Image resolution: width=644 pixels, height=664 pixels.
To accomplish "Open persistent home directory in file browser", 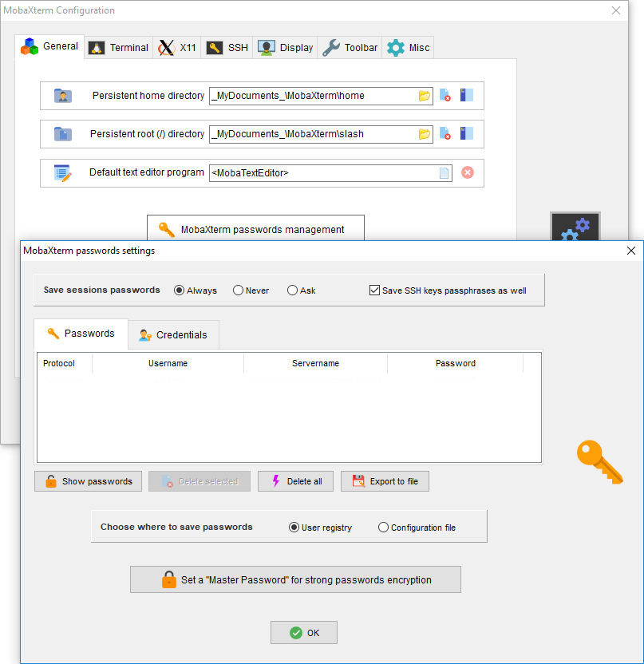I will pos(467,95).
